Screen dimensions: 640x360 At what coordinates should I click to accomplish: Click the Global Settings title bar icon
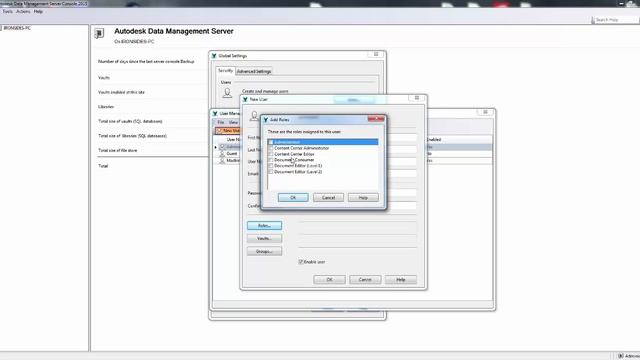coord(214,56)
